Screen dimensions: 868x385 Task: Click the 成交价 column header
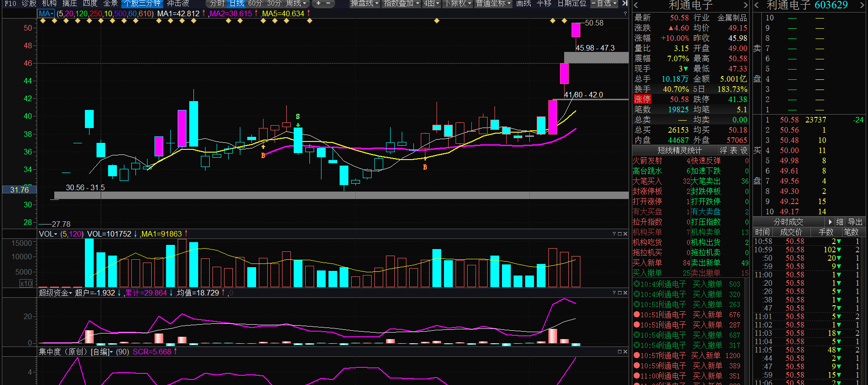click(x=791, y=232)
